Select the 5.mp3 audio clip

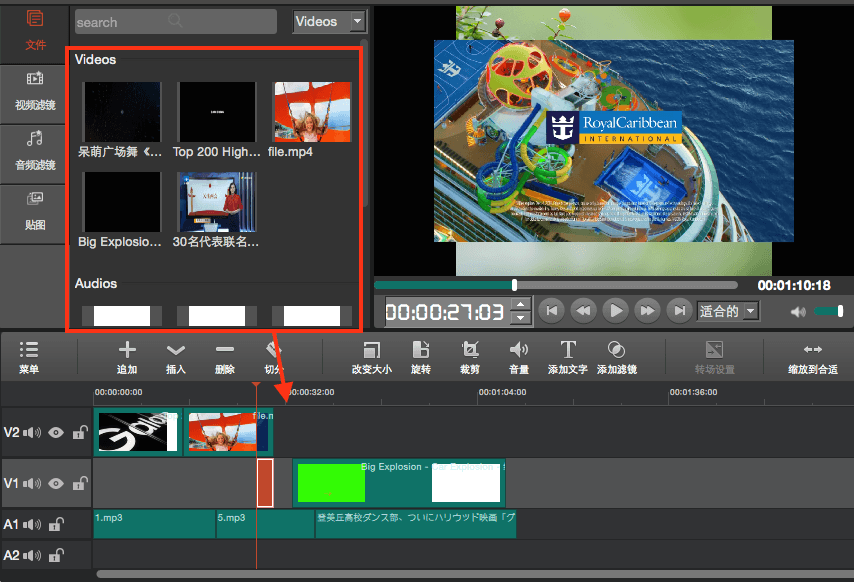click(265, 524)
